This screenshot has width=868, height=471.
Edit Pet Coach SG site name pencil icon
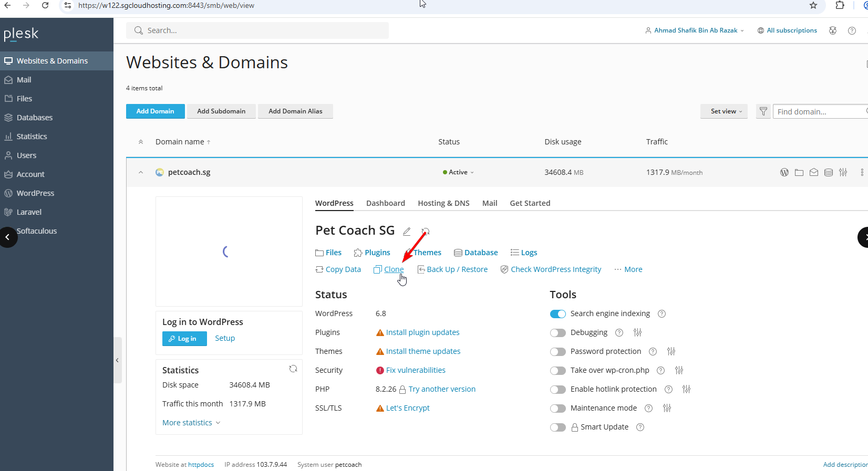point(407,231)
